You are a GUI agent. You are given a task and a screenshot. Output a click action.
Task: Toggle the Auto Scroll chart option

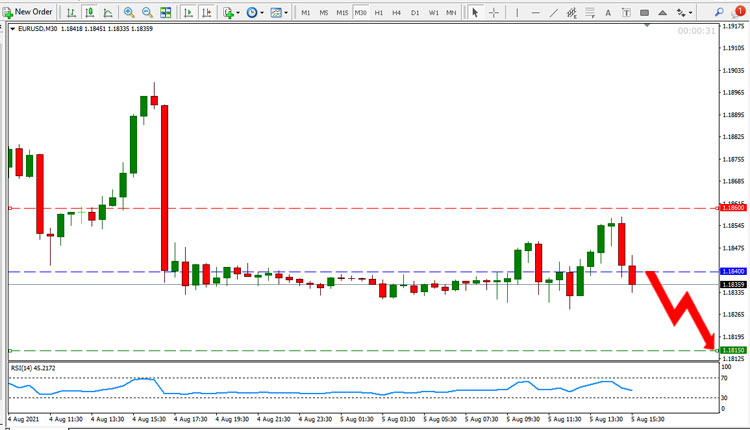(188, 13)
